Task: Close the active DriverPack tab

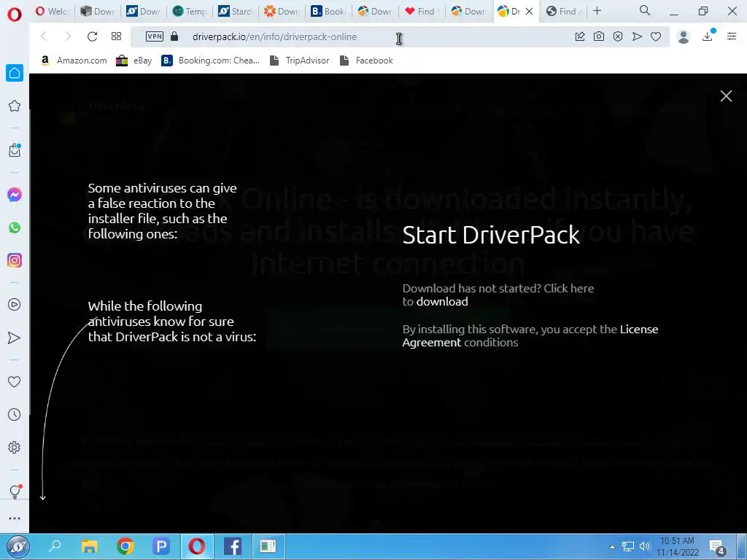Action: [x=529, y=12]
